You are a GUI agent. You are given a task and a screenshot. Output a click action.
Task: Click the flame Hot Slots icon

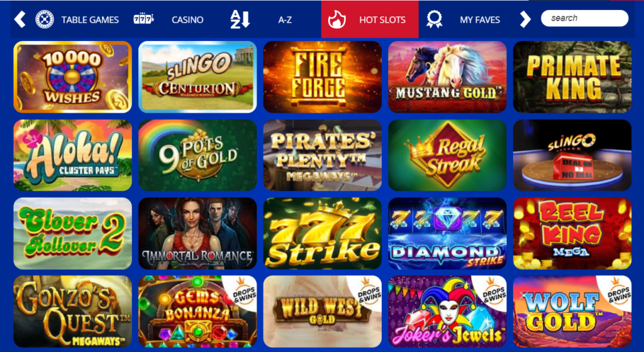337,20
